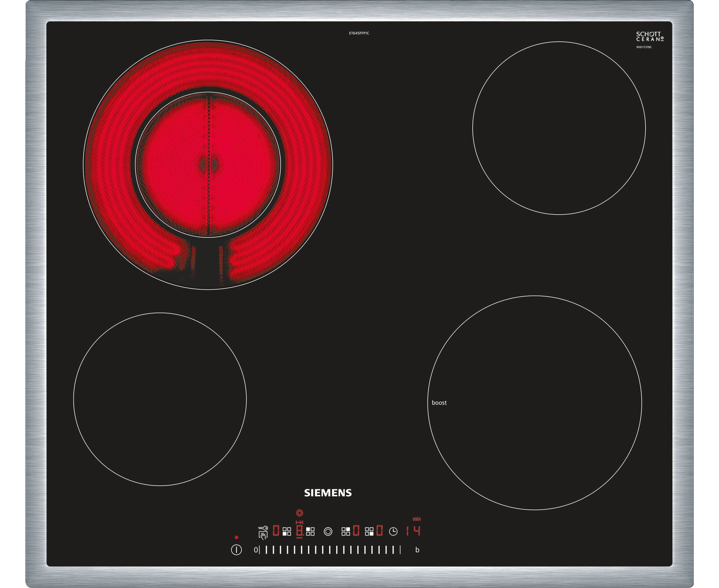
Task: Select the front-left zone icon with bottom-left square filled
Action: (x=287, y=531)
